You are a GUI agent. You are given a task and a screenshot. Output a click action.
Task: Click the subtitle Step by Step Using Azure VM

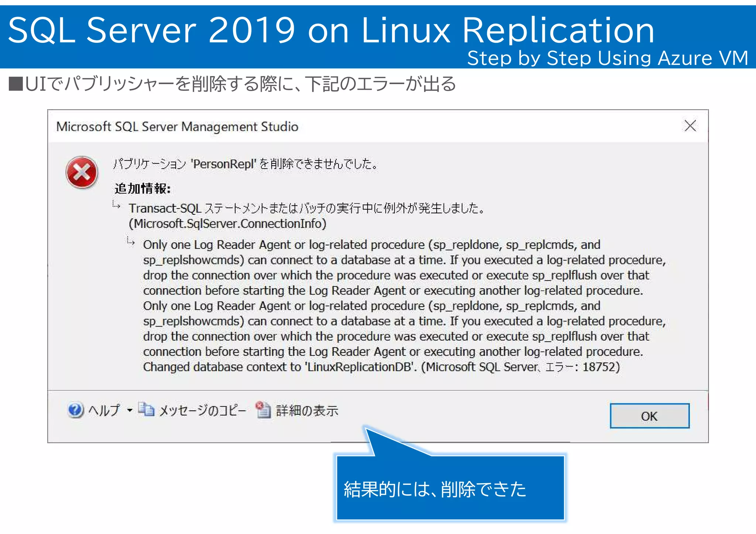click(608, 58)
